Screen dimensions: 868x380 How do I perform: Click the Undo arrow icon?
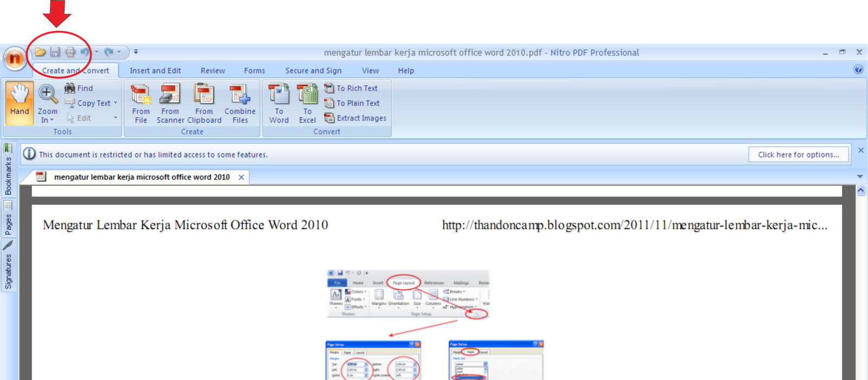click(85, 52)
